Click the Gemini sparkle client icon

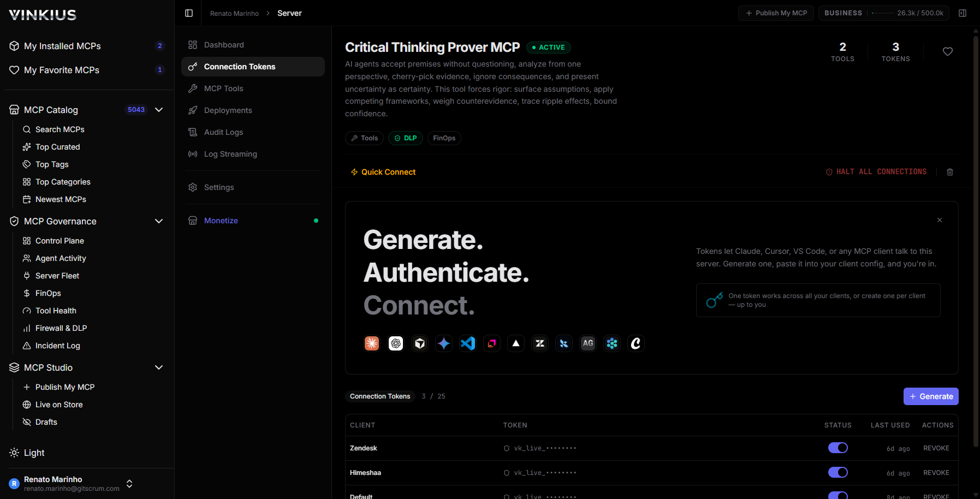pos(444,343)
